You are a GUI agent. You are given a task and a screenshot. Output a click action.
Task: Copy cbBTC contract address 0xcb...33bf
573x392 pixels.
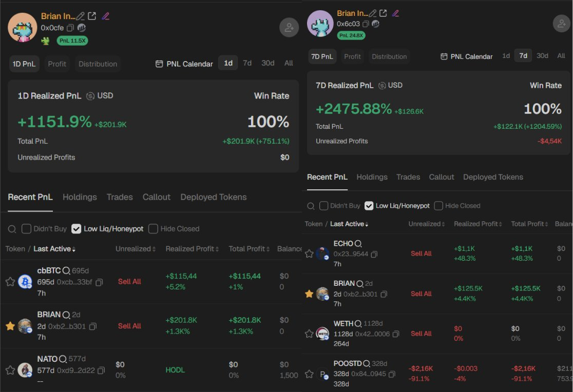(99, 282)
